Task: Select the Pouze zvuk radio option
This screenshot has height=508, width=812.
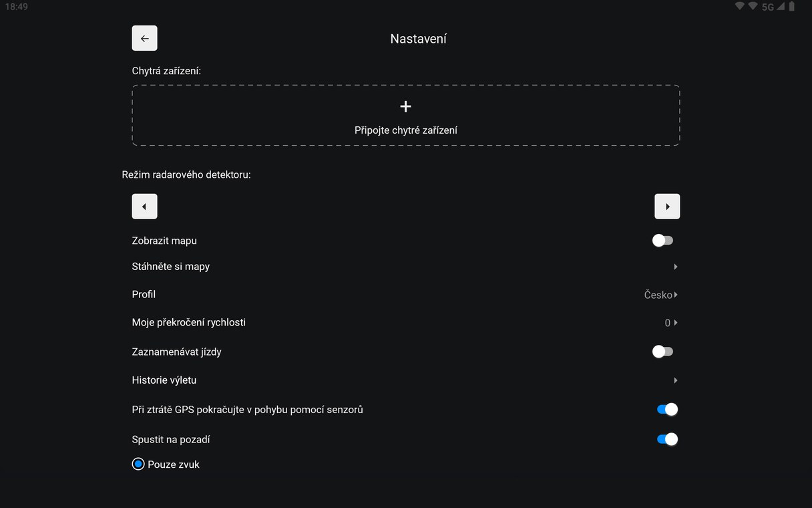Action: 138,464
